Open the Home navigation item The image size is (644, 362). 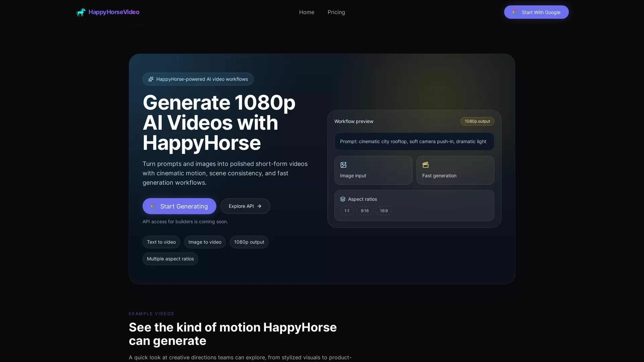(x=307, y=12)
